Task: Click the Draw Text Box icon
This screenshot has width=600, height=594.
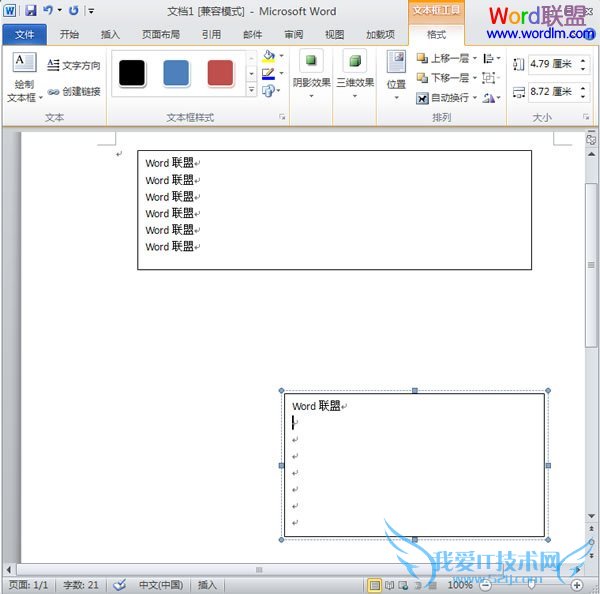Action: (x=24, y=64)
